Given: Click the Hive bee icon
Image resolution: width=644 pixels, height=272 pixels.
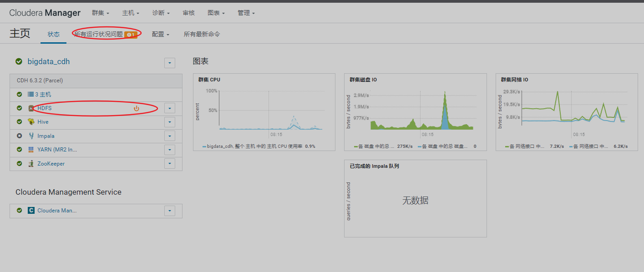Looking at the screenshot, I should [31, 122].
